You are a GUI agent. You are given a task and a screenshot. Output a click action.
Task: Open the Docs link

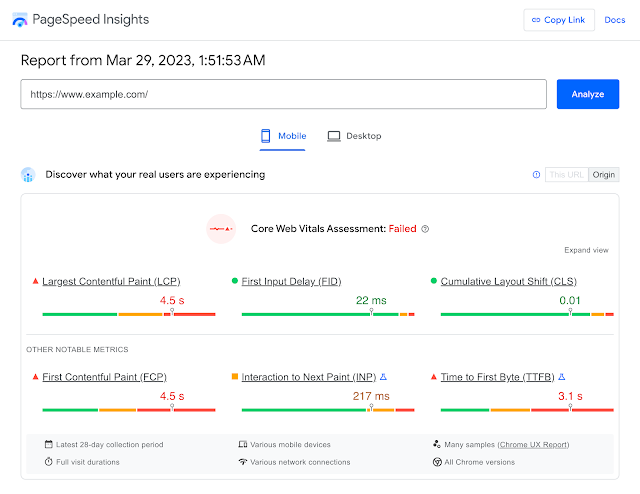coord(615,20)
